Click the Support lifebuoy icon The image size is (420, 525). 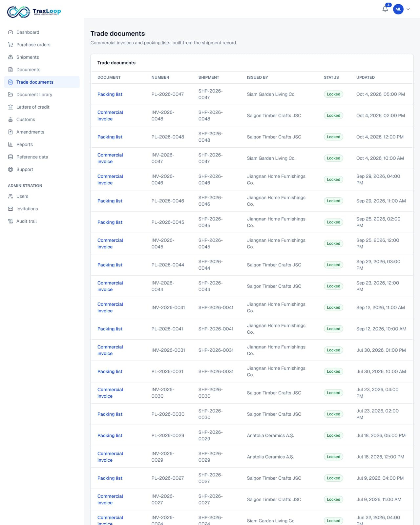pos(10,169)
